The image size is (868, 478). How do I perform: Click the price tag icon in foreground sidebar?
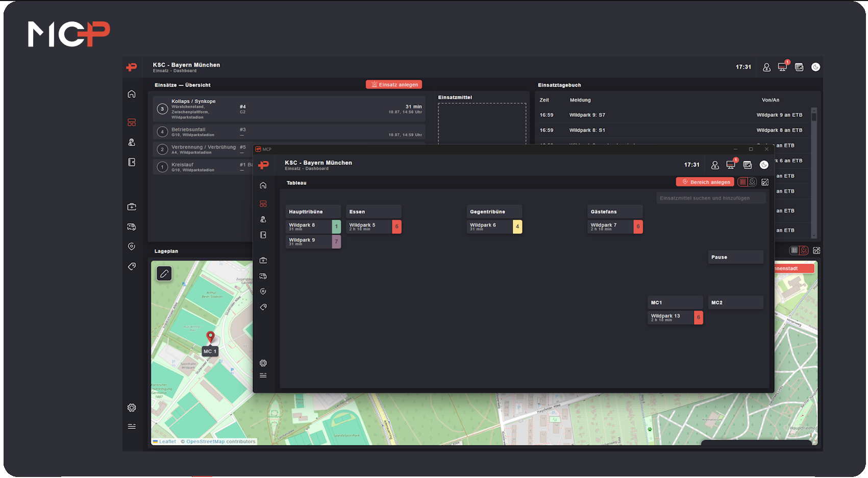(263, 307)
